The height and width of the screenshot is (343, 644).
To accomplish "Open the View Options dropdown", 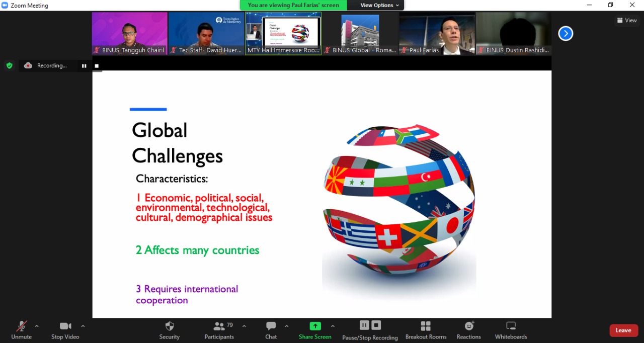I will (380, 5).
